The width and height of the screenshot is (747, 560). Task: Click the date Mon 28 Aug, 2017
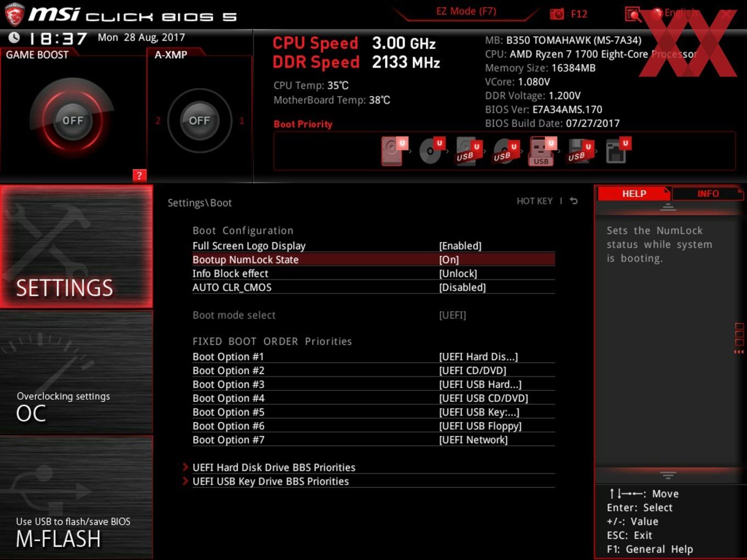point(141,37)
